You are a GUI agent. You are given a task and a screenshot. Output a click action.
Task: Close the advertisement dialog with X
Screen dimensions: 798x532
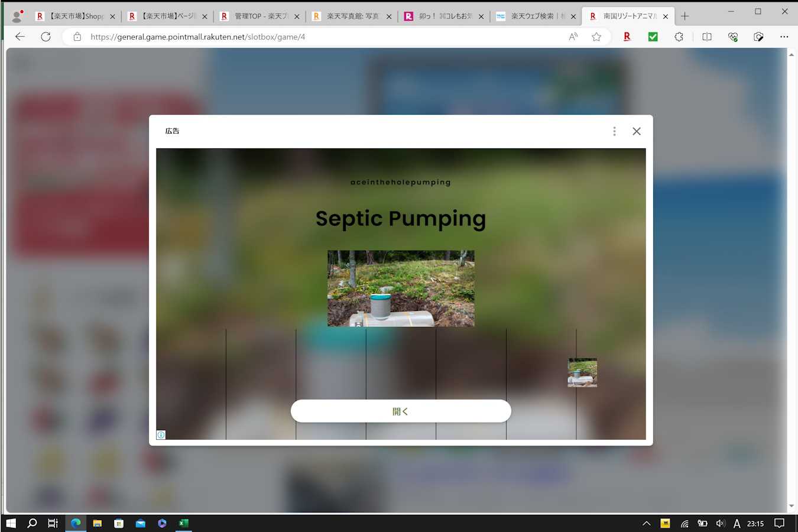coord(636,131)
